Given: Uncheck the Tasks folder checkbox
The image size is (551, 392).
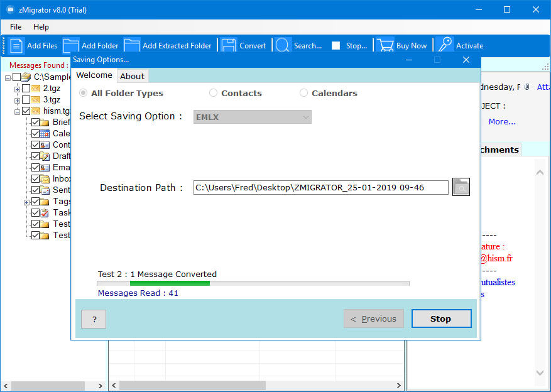Looking at the screenshot, I should point(35,212).
